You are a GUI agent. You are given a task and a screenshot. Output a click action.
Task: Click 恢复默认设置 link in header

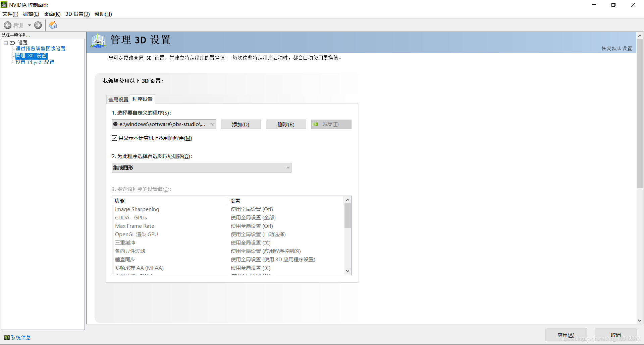tap(616, 49)
